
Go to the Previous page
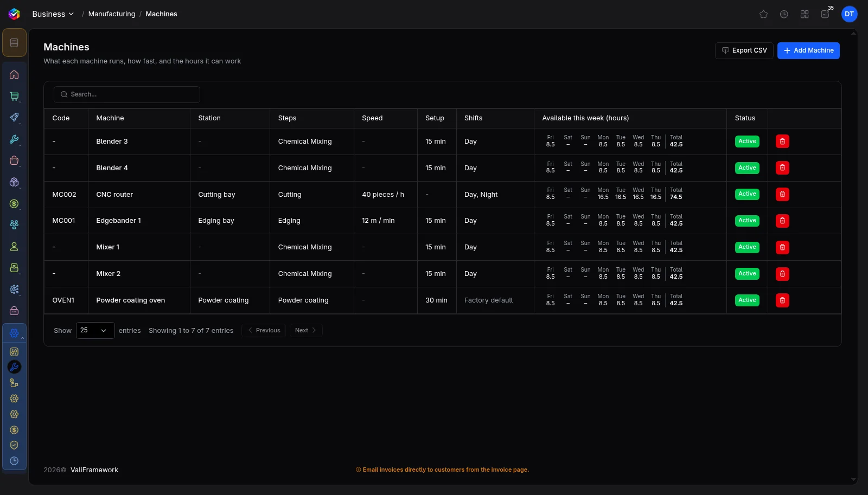click(264, 330)
